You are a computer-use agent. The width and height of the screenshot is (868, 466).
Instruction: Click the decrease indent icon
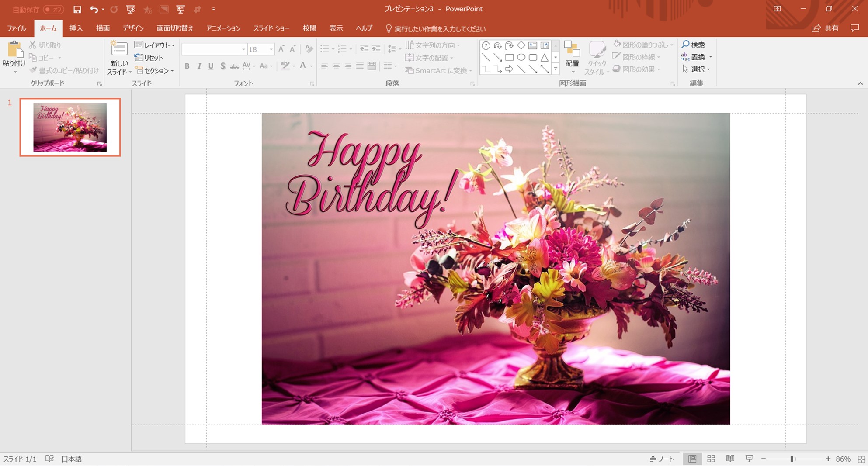click(x=364, y=49)
